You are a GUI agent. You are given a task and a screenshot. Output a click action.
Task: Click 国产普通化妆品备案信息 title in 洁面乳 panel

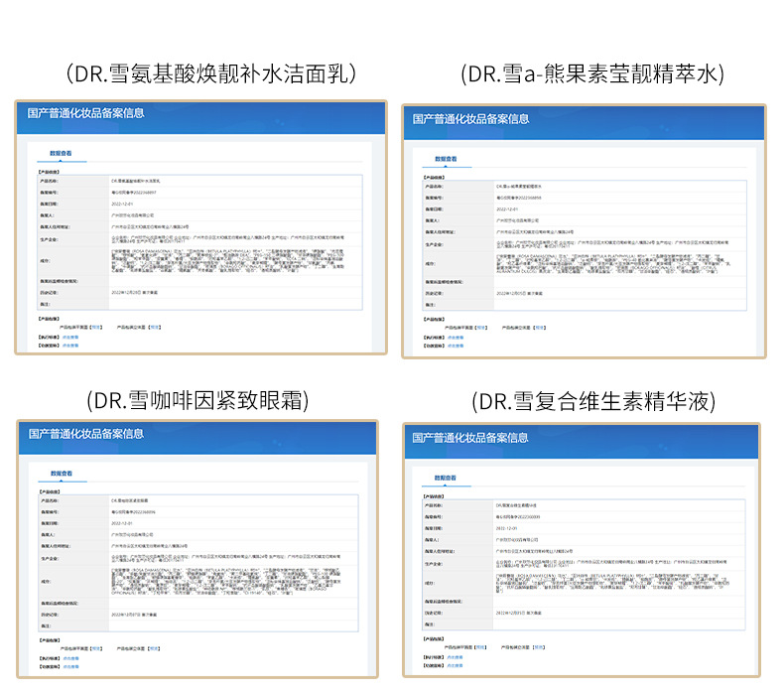point(85,113)
